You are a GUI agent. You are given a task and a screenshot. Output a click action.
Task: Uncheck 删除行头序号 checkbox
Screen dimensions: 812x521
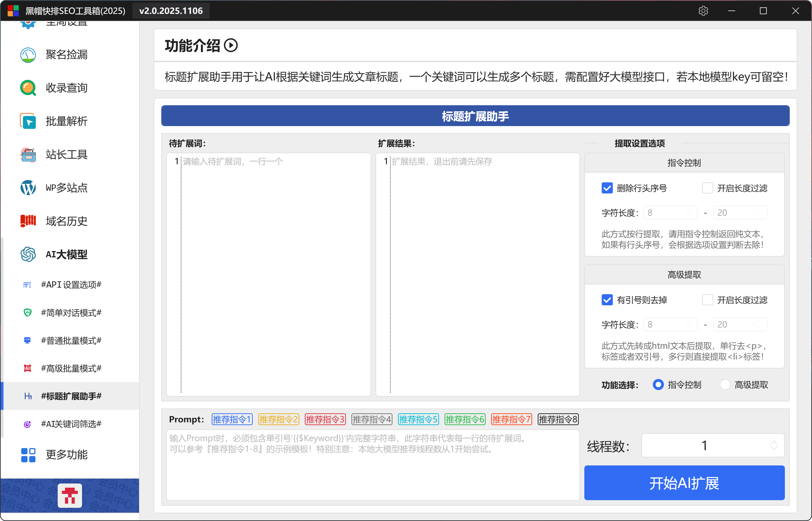click(x=607, y=188)
